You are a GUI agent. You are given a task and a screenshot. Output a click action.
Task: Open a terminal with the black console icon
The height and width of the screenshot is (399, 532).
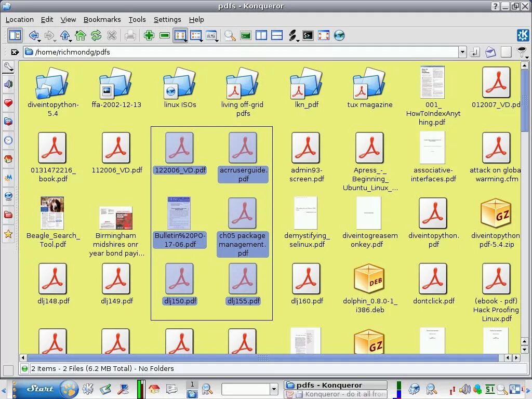[308, 35]
